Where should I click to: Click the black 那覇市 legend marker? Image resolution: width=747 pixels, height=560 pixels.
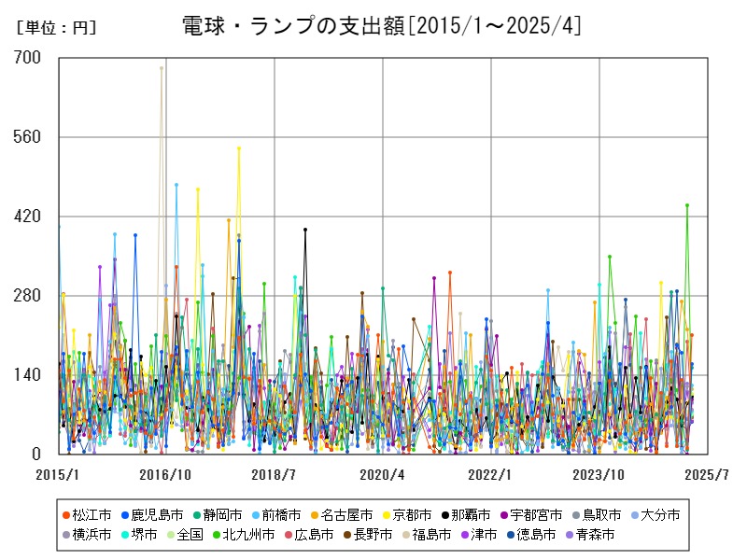click(445, 515)
